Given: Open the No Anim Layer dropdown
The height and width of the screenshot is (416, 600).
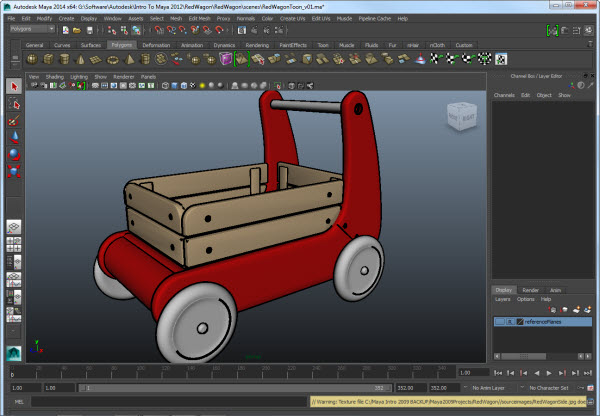Looking at the screenshot, I should click(x=485, y=388).
